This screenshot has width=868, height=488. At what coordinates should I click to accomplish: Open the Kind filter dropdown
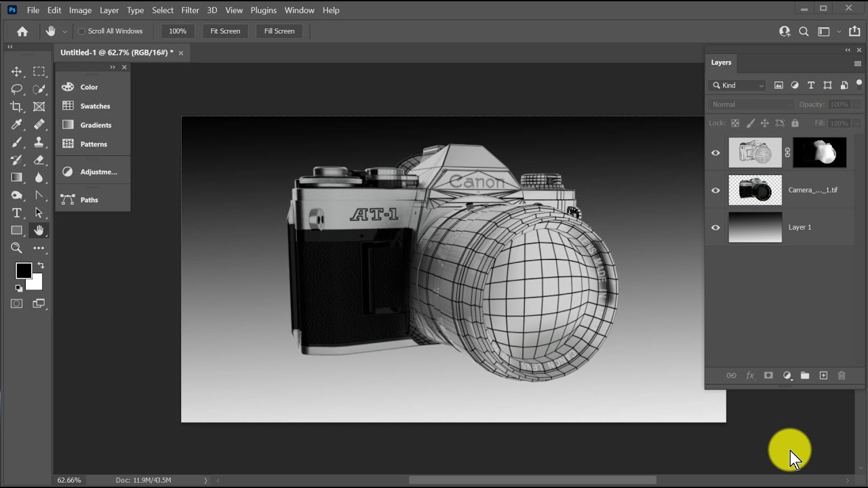(738, 85)
